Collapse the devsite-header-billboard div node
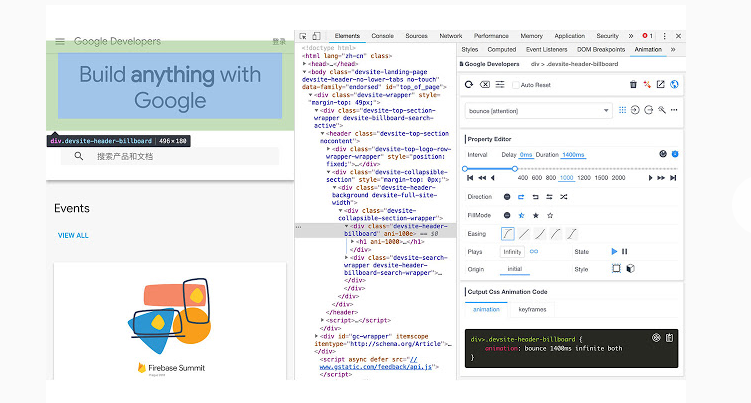 347,226
